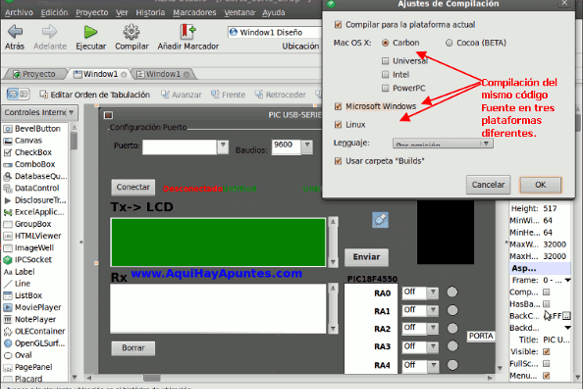Open Baudios 9600 dropdown arrow
The height and width of the screenshot is (389, 583).
pyautogui.click(x=307, y=147)
